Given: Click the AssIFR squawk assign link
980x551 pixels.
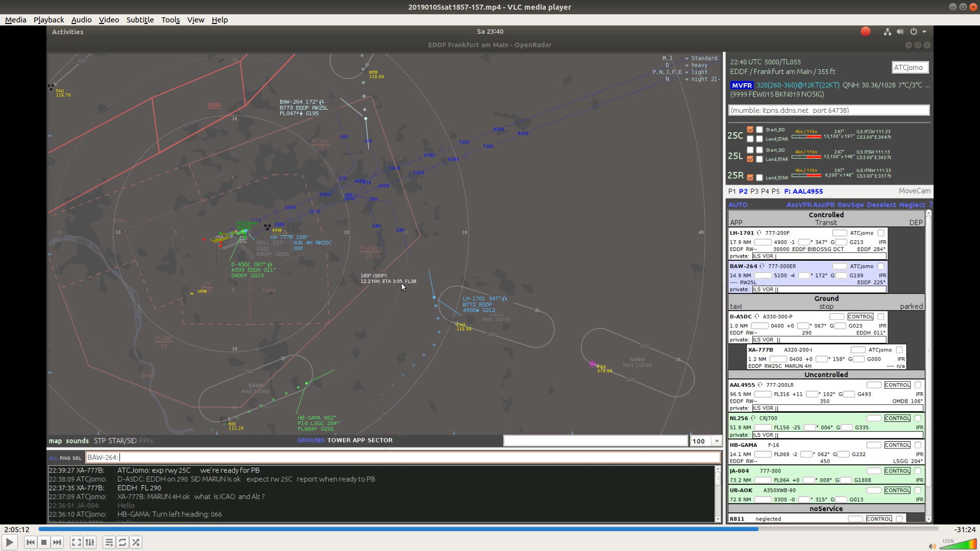Looking at the screenshot, I should 825,205.
